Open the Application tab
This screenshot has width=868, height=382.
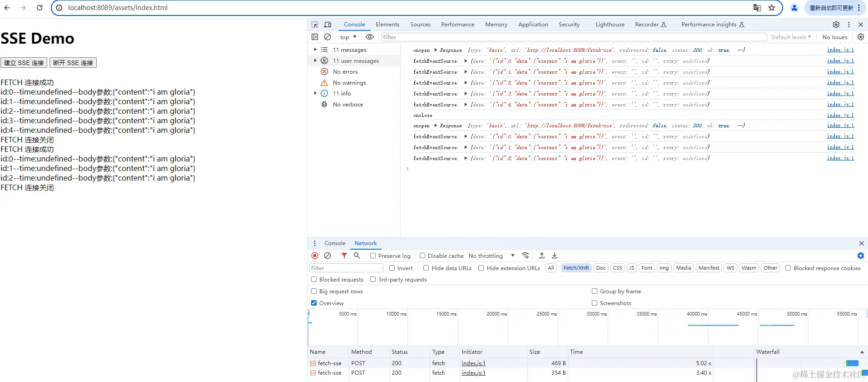point(533,25)
